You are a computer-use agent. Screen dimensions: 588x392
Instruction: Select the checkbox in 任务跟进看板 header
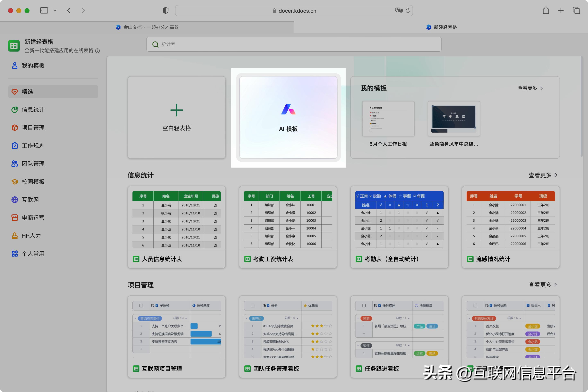(x=364, y=305)
